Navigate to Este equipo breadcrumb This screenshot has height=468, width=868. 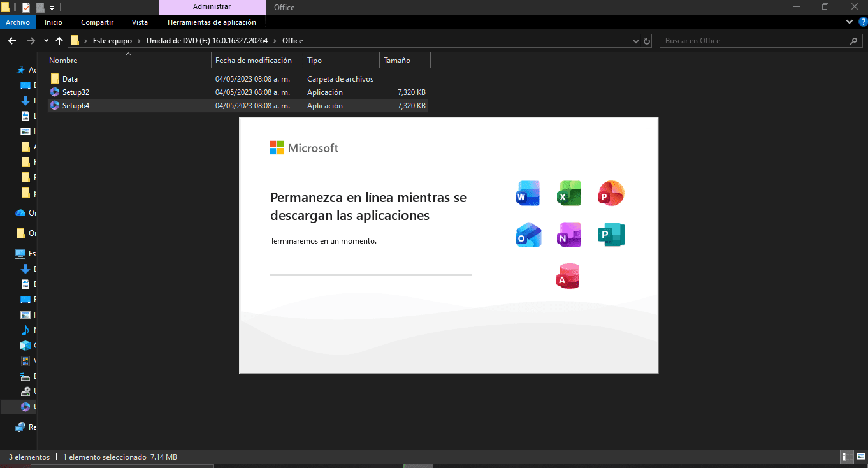point(112,41)
